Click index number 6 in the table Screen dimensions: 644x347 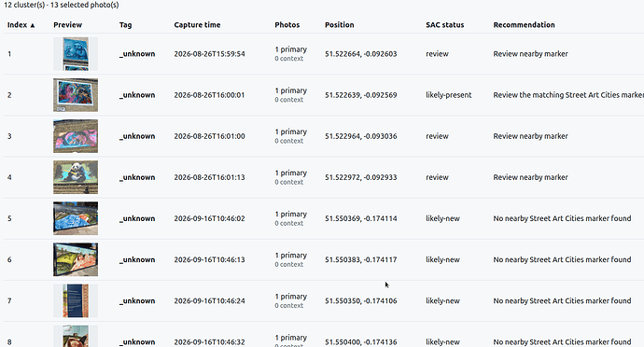(x=9, y=259)
